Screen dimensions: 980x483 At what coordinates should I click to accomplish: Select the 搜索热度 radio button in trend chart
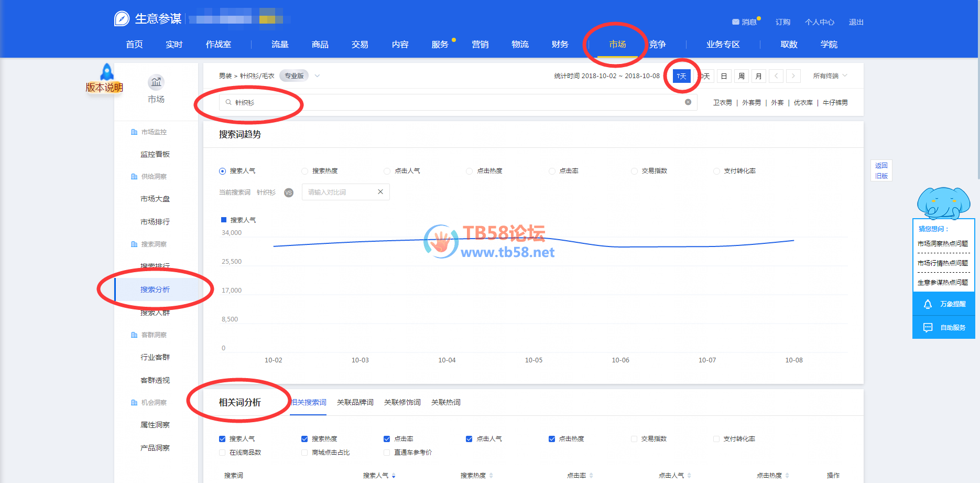304,171
